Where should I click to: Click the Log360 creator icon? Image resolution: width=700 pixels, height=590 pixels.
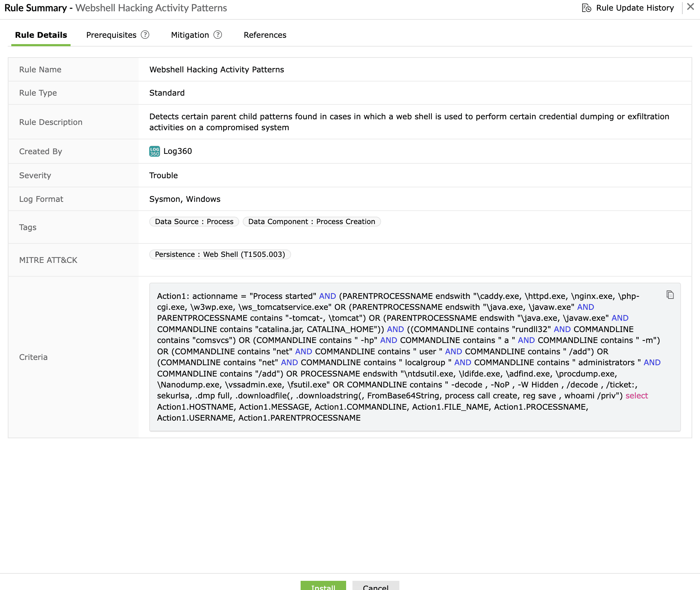154,151
